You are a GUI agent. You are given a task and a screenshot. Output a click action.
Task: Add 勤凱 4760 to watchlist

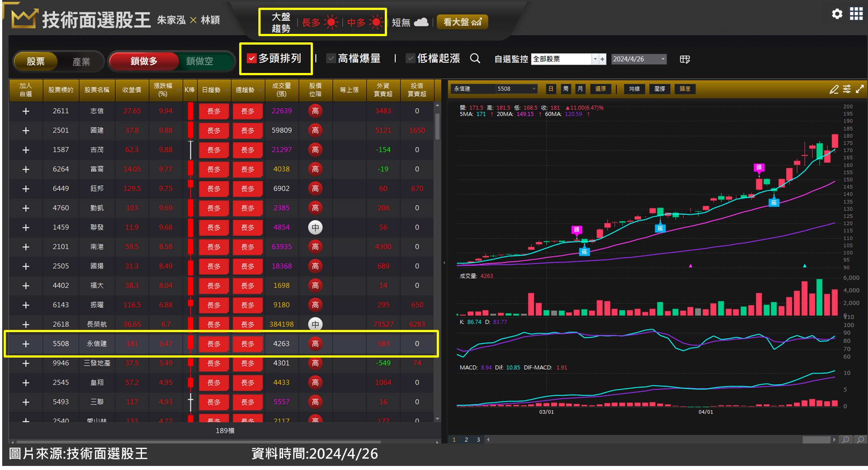point(26,208)
